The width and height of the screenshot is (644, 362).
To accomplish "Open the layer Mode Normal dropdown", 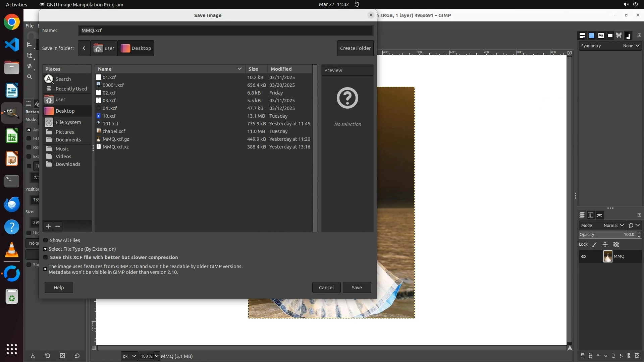I will coord(613,225).
